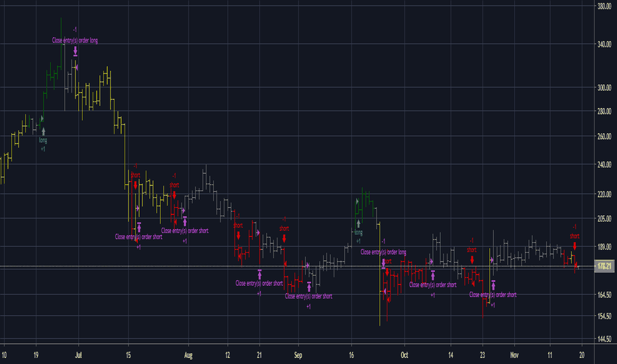This screenshot has height=364, width=617.
Task: Click the Nov label on time axis
Action: pyautogui.click(x=514, y=355)
